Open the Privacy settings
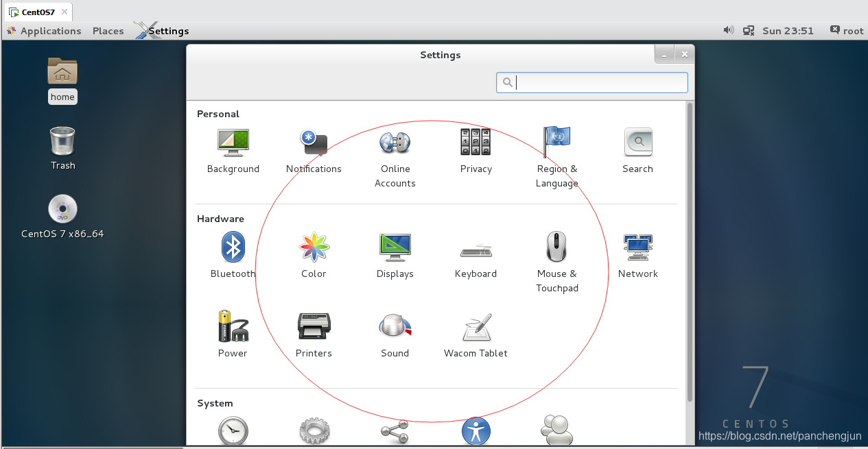 pos(476,151)
